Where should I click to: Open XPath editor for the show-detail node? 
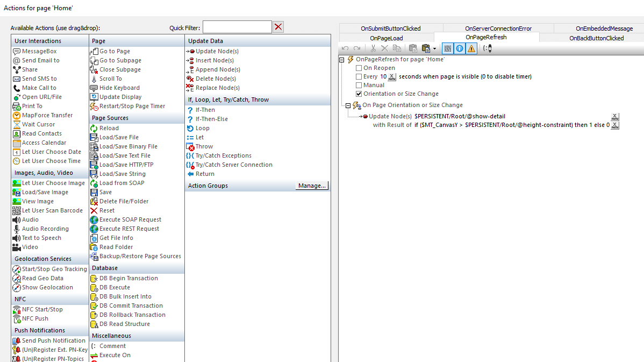click(615, 117)
